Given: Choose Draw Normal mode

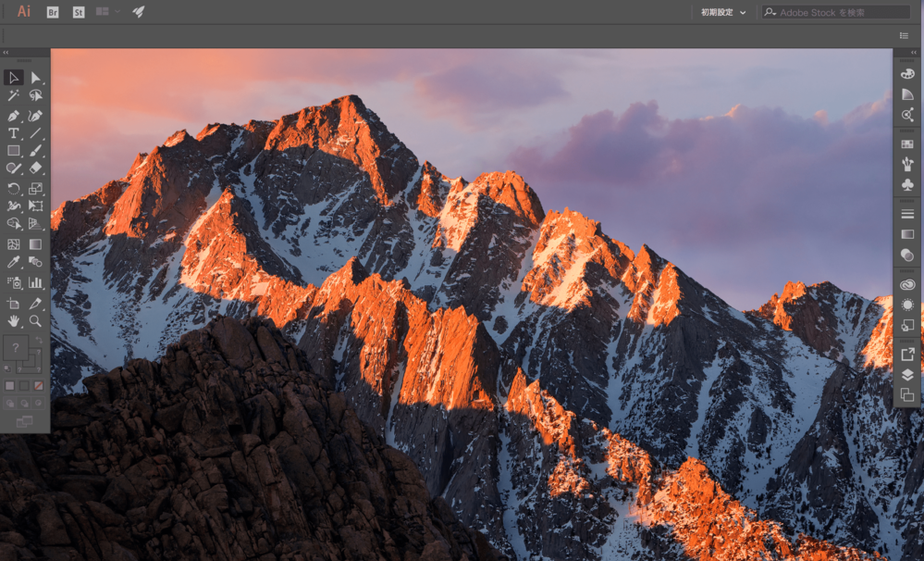Looking at the screenshot, I should [x=10, y=404].
